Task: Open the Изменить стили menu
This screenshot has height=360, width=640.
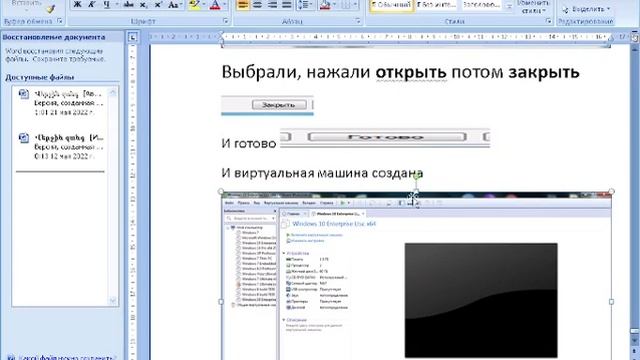Action: 533,6
